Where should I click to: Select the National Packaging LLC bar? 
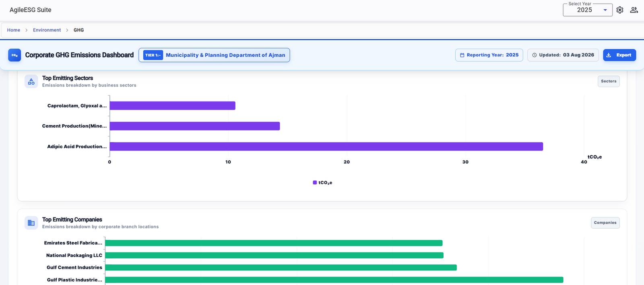point(274,255)
